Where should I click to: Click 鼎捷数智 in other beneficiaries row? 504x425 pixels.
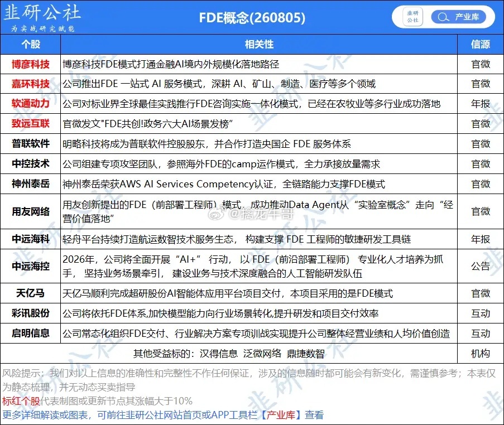tap(306, 354)
